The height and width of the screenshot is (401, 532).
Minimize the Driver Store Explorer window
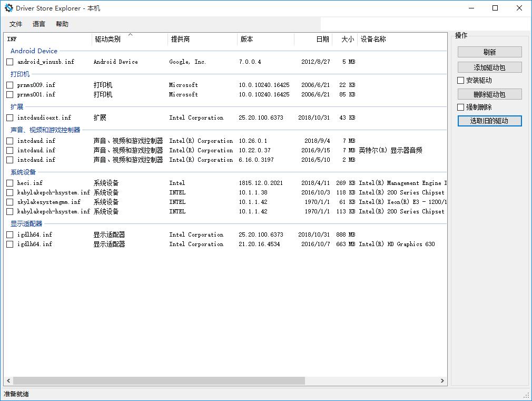471,8
